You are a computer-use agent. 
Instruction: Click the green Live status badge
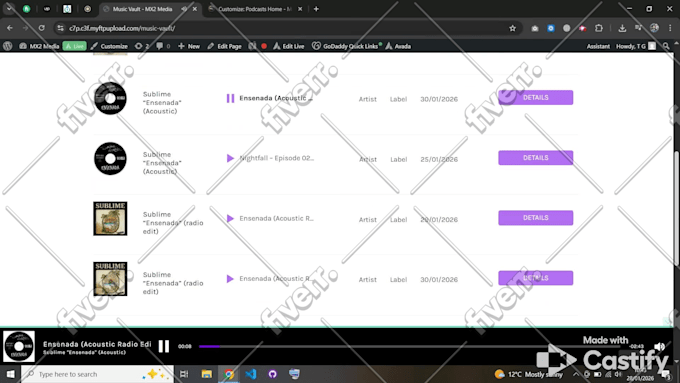75,46
